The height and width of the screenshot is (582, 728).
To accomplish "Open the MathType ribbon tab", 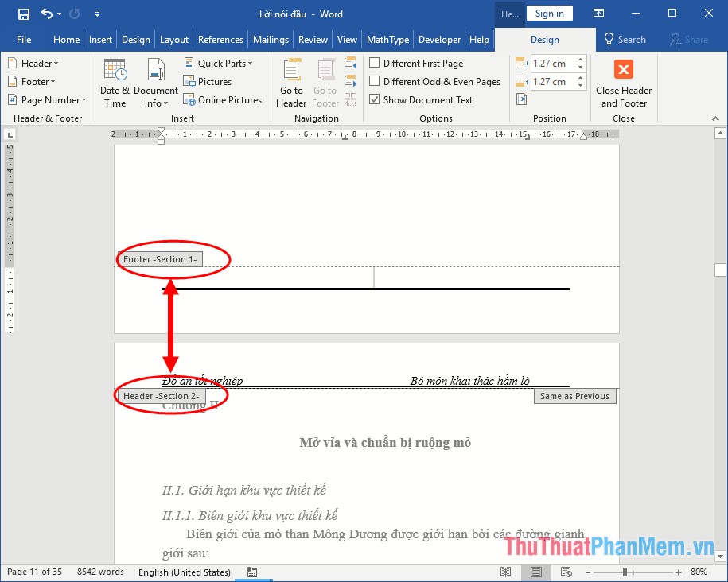I will [387, 40].
